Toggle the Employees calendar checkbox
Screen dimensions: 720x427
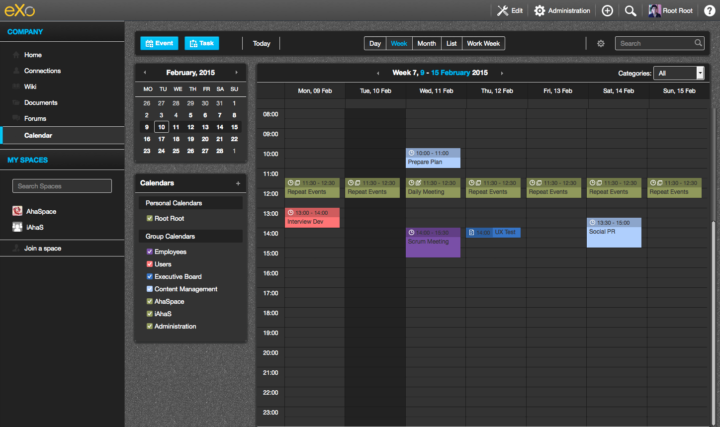(x=150, y=252)
